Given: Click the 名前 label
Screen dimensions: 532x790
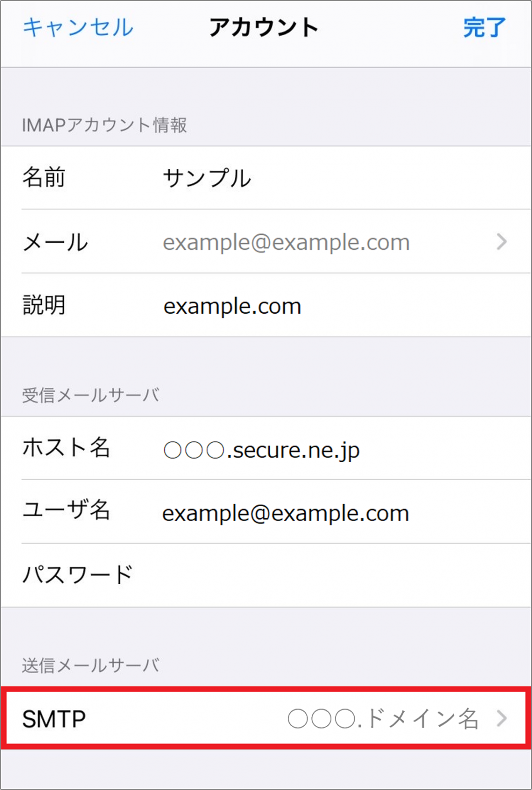Looking at the screenshot, I should 44,178.
